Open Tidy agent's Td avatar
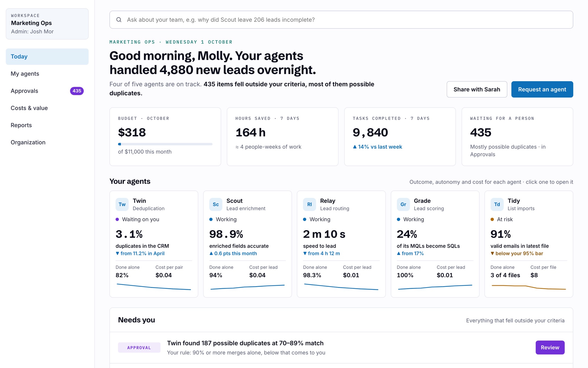 (x=497, y=204)
